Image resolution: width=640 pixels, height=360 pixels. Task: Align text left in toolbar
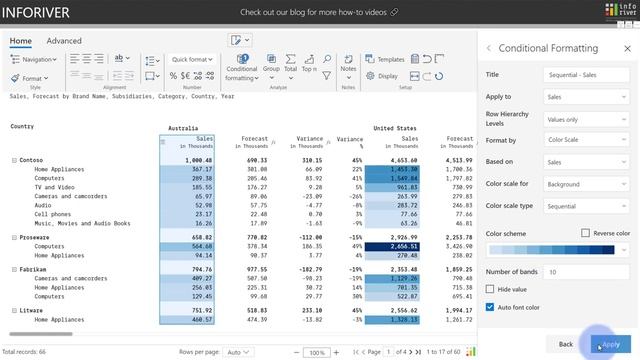coord(74,59)
